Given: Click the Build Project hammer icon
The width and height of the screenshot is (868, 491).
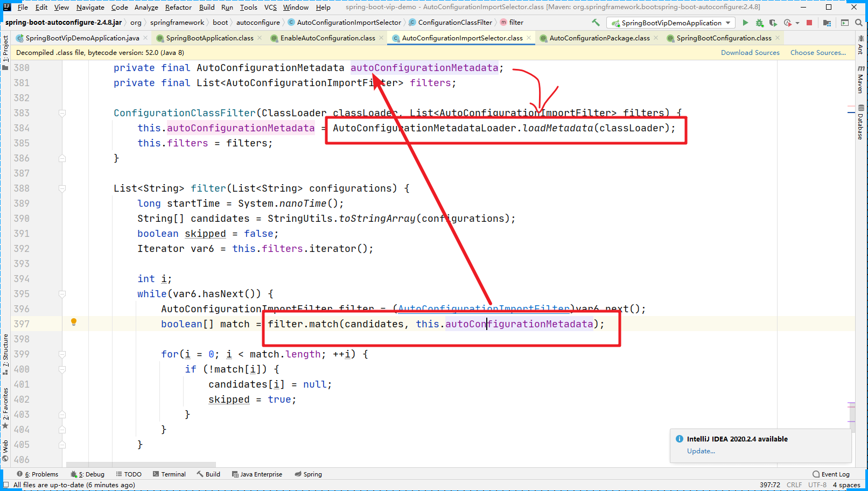Looking at the screenshot, I should 596,23.
